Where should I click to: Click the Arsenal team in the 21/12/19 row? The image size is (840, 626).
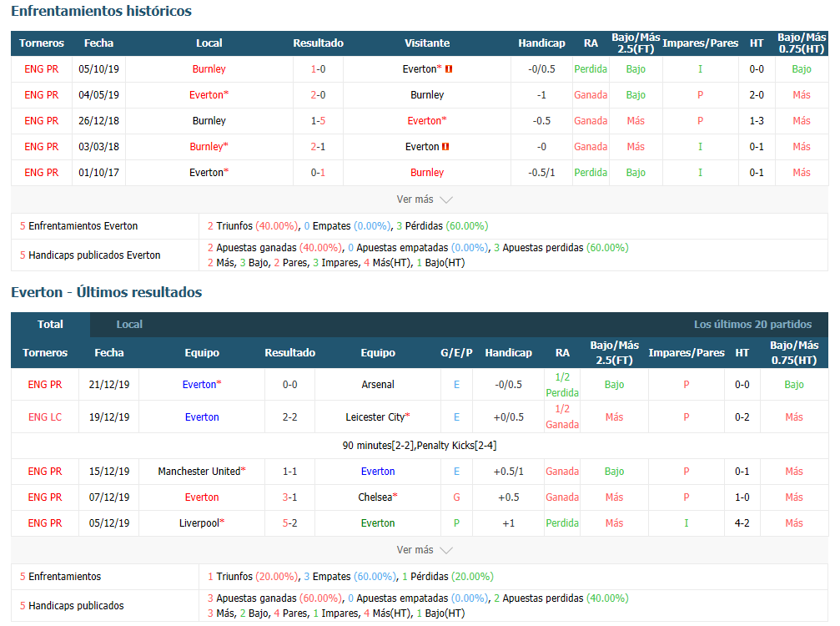tap(378, 384)
